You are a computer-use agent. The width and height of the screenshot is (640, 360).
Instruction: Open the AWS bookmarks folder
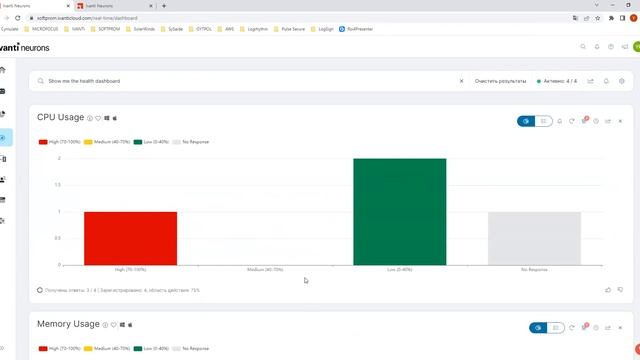[226, 29]
